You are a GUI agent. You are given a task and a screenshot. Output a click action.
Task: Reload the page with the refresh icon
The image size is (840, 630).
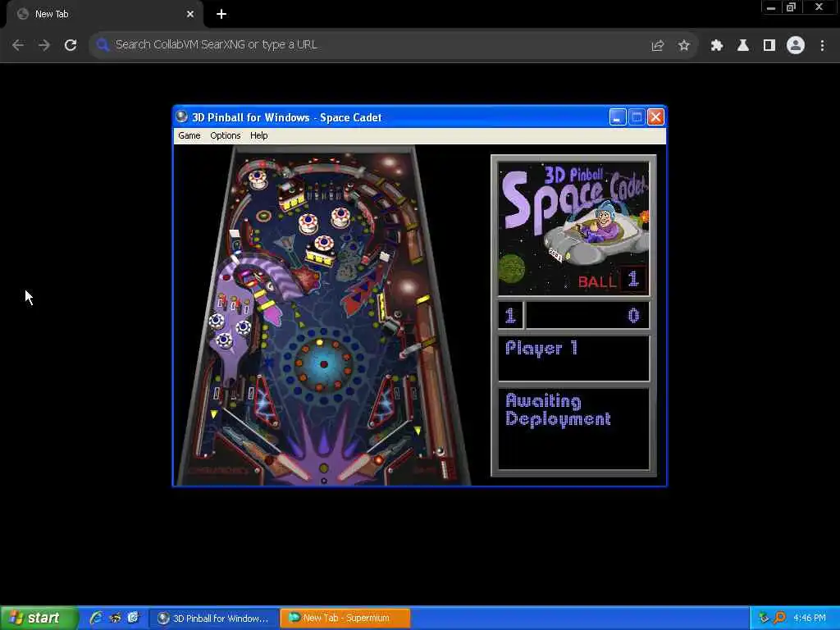71,45
